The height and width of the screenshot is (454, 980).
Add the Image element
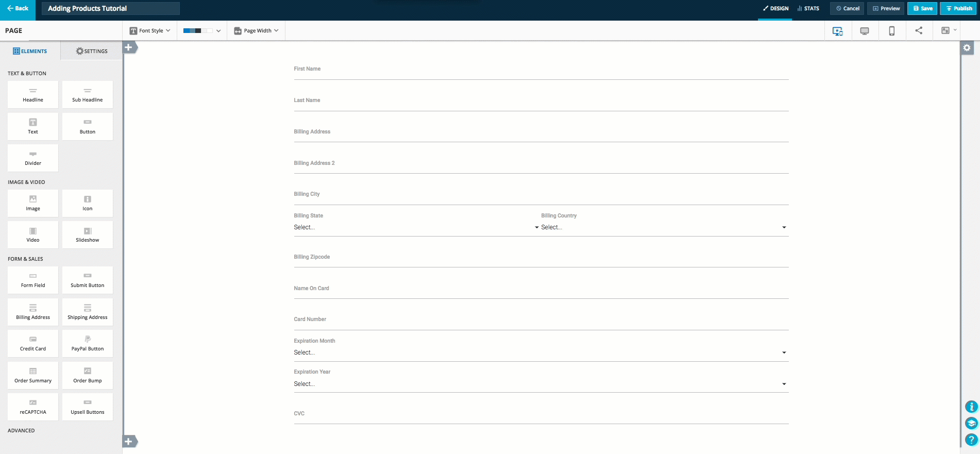(33, 204)
